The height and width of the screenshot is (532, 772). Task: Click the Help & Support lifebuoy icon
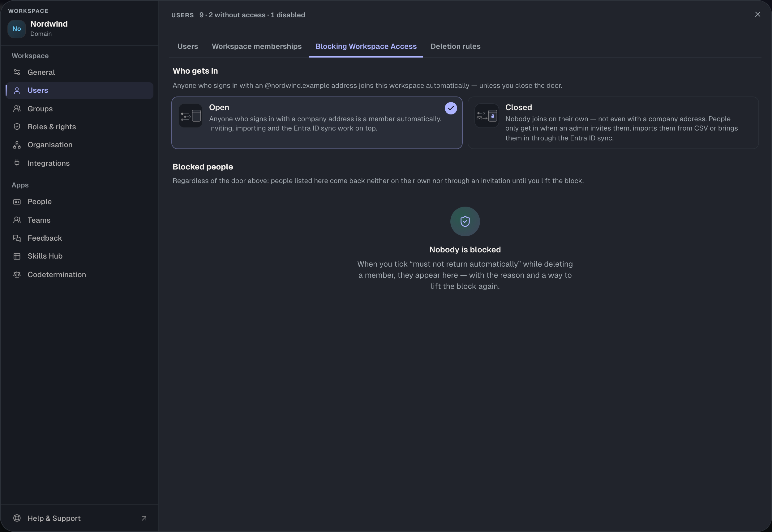(x=17, y=518)
